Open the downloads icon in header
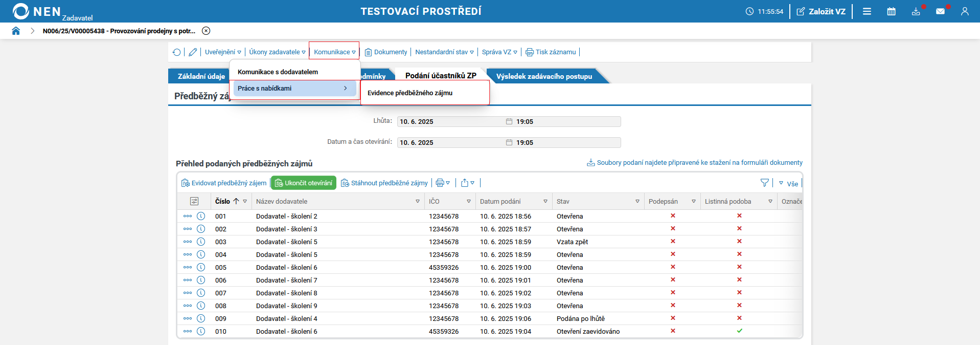980x345 pixels. coord(916,11)
